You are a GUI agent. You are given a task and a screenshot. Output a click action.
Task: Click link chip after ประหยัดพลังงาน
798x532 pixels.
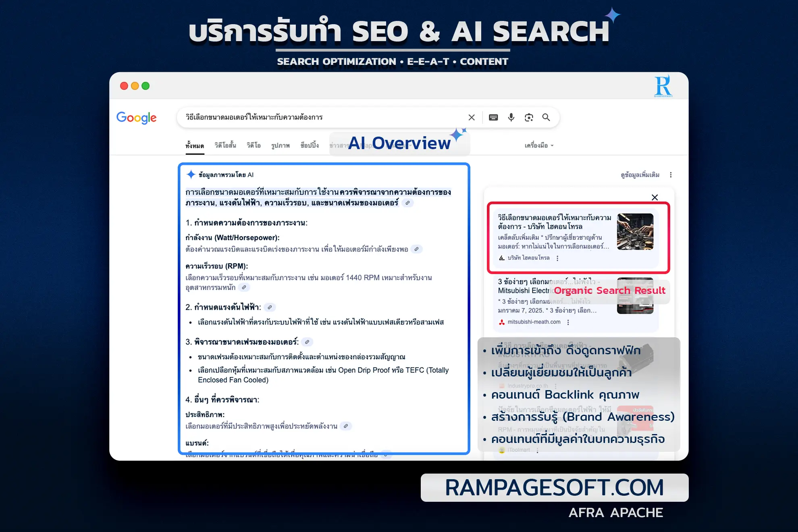(346, 426)
